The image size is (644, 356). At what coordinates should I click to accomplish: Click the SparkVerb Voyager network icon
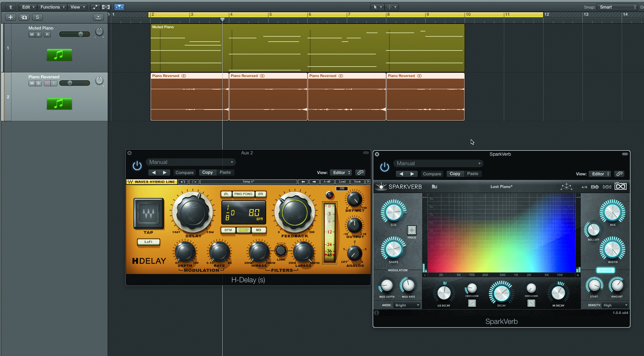566,187
